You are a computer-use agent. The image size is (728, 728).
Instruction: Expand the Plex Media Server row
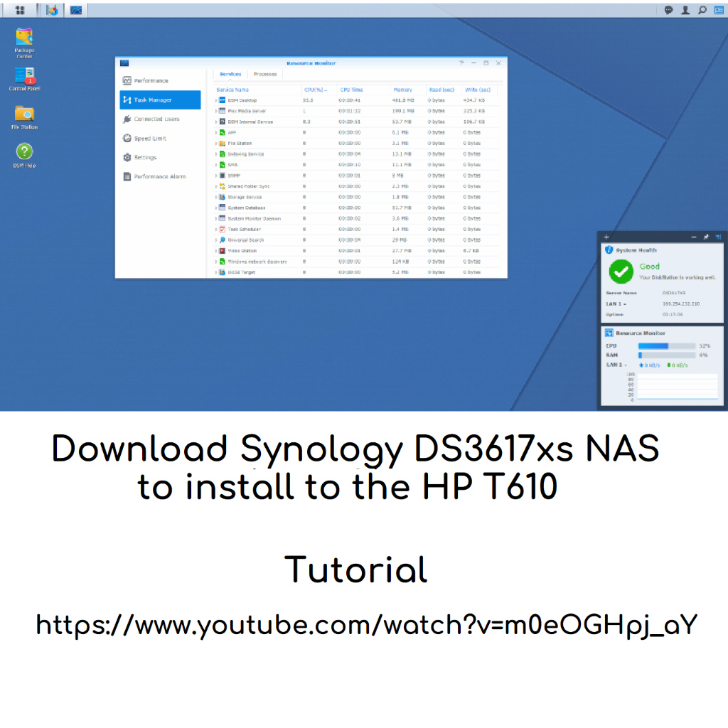216,111
